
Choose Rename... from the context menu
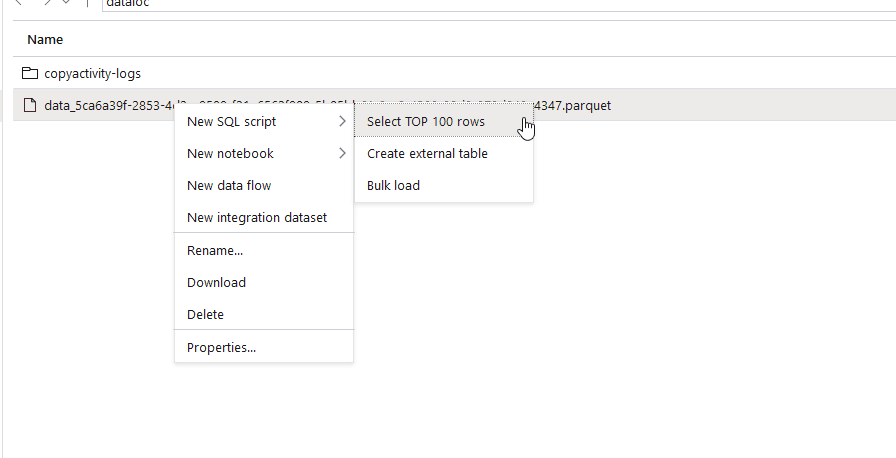tap(215, 251)
